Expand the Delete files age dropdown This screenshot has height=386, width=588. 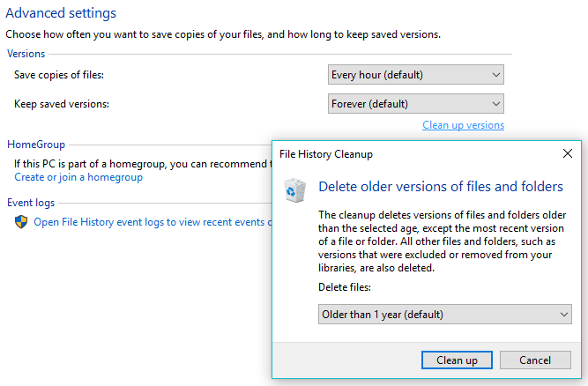[x=445, y=314]
